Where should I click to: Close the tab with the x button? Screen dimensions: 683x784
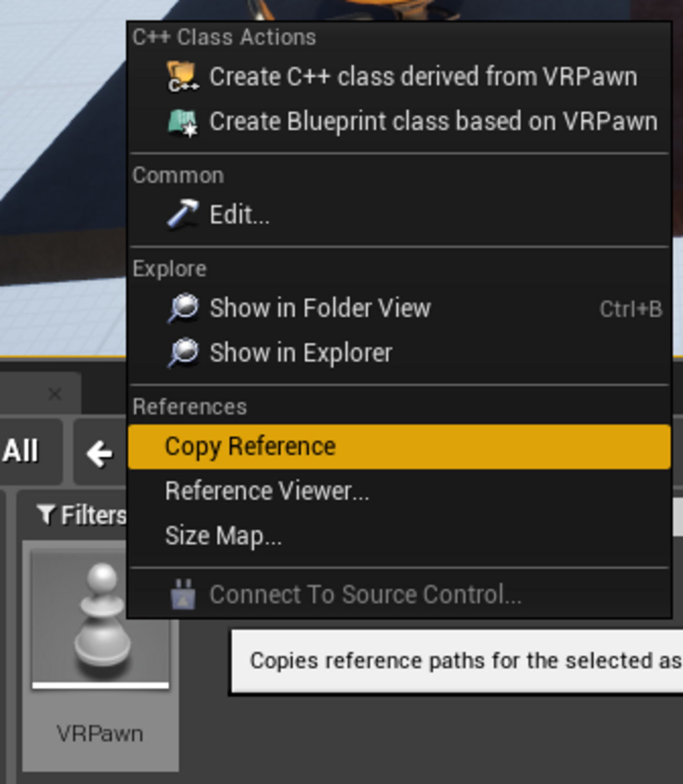(x=55, y=394)
